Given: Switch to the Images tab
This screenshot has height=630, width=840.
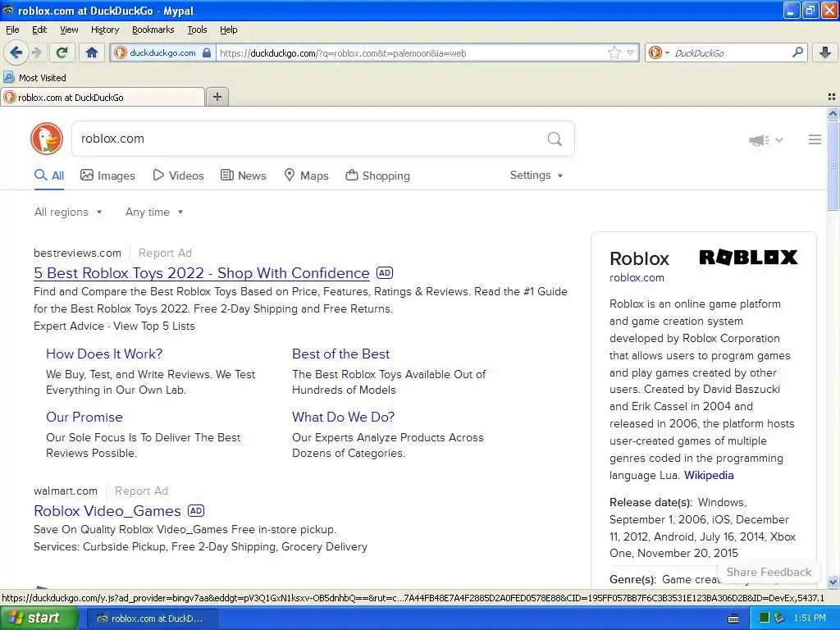Looking at the screenshot, I should pos(107,176).
